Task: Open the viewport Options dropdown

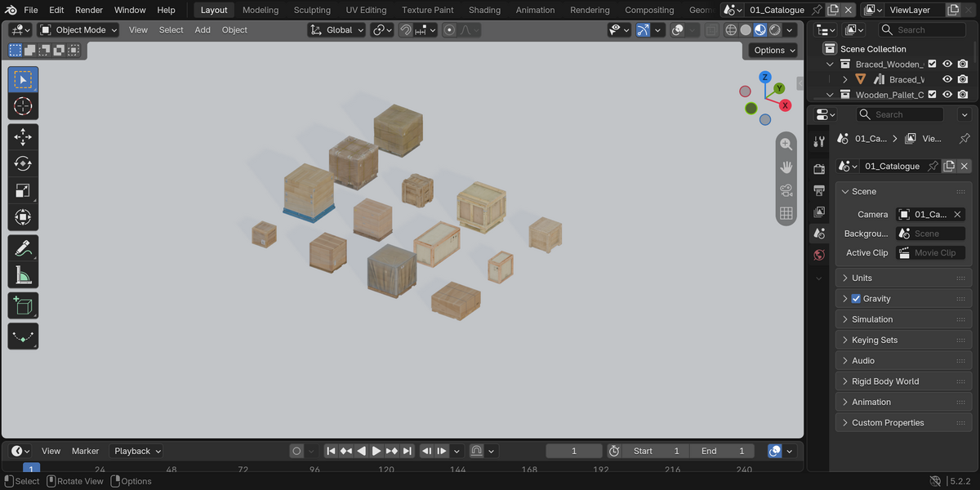Action: click(773, 50)
